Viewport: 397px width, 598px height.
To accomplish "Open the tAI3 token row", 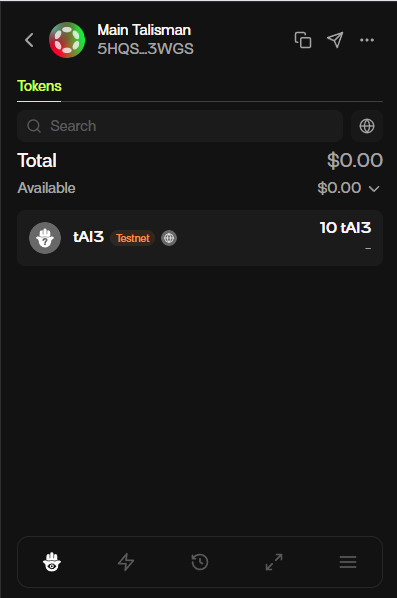I will 200,238.
